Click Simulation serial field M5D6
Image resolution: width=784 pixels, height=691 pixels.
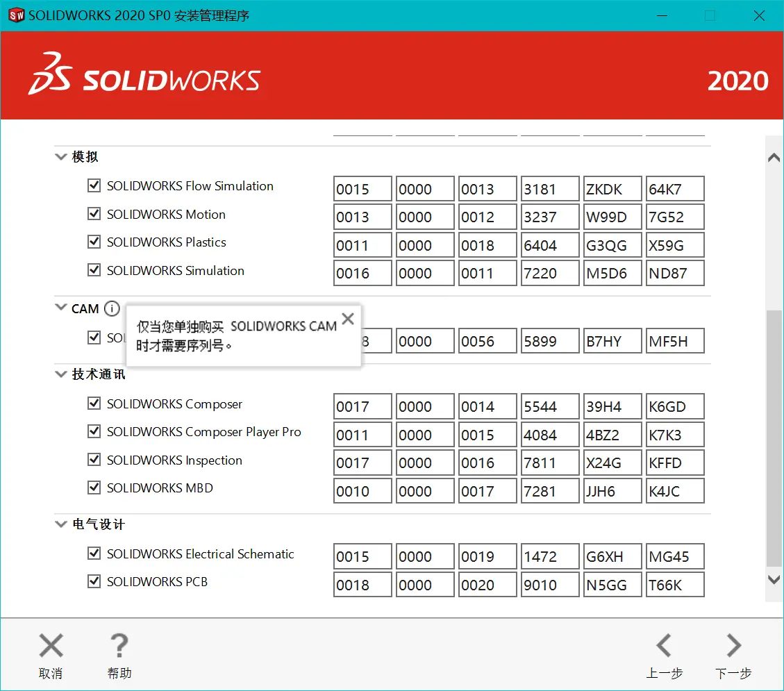click(x=612, y=273)
